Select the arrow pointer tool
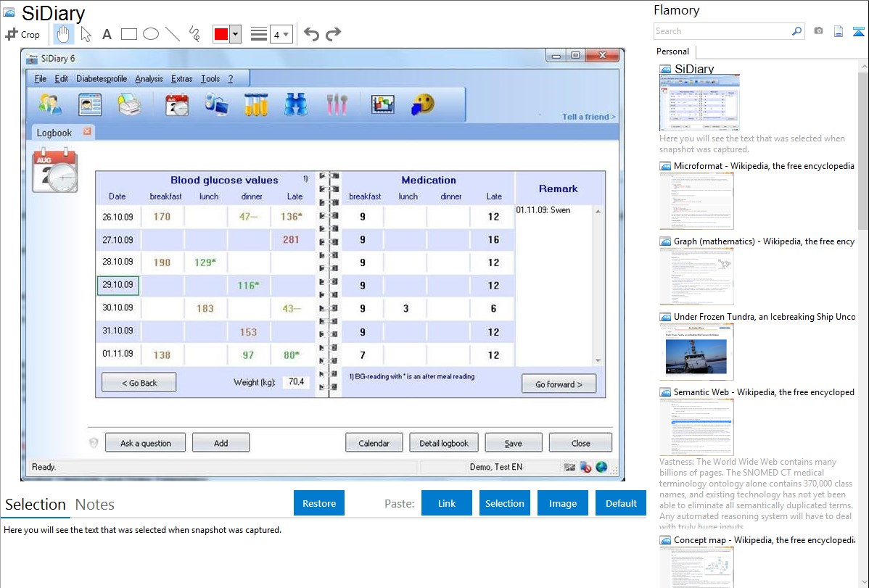The width and height of the screenshot is (869, 588). pos(86,34)
